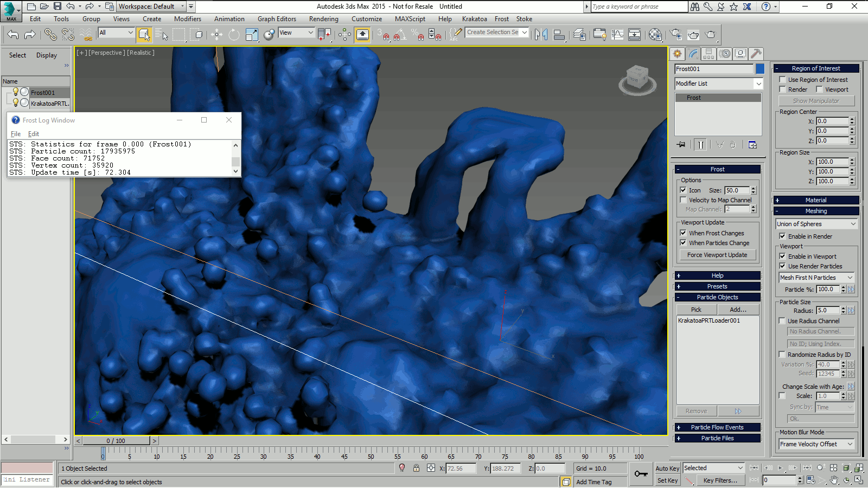Open the Workspace Default dropdown
Viewport: 868px width, 488px height.
pyautogui.click(x=151, y=7)
